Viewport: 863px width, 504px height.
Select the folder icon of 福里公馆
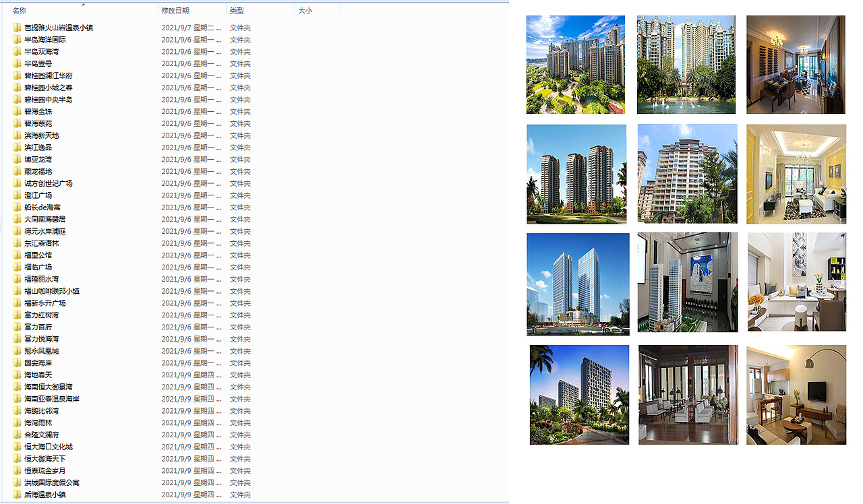[x=18, y=255]
